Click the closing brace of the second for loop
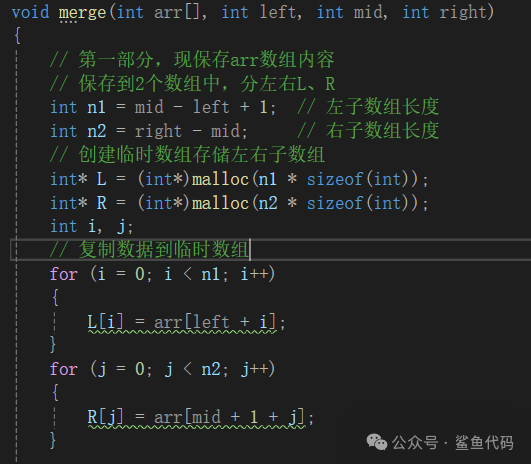The width and height of the screenshot is (531, 464). click(52, 440)
